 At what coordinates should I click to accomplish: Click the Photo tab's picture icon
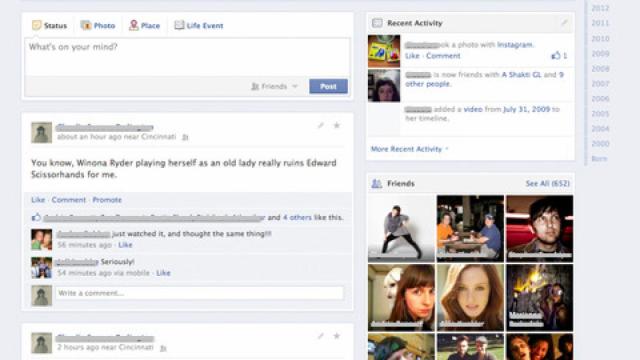click(86, 25)
